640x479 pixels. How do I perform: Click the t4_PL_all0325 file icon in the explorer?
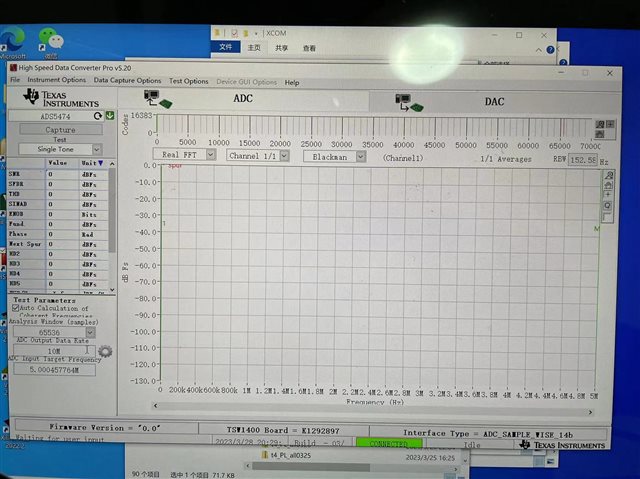point(264,455)
